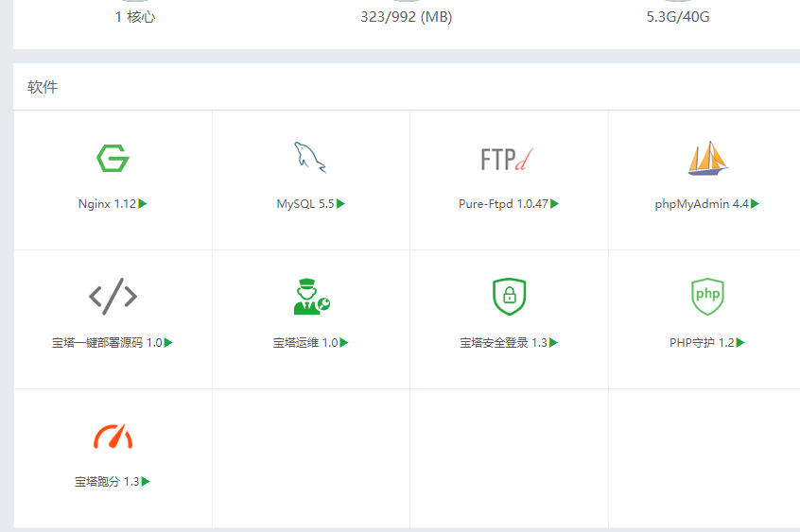Screen dimensions: 800x532
Task: Click green arrow beside 宝塔运维 1.0
Action: (x=344, y=343)
